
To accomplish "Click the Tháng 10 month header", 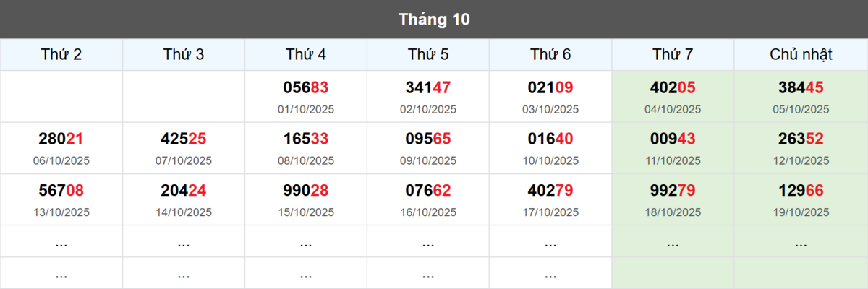I will pyautogui.click(x=434, y=19).
